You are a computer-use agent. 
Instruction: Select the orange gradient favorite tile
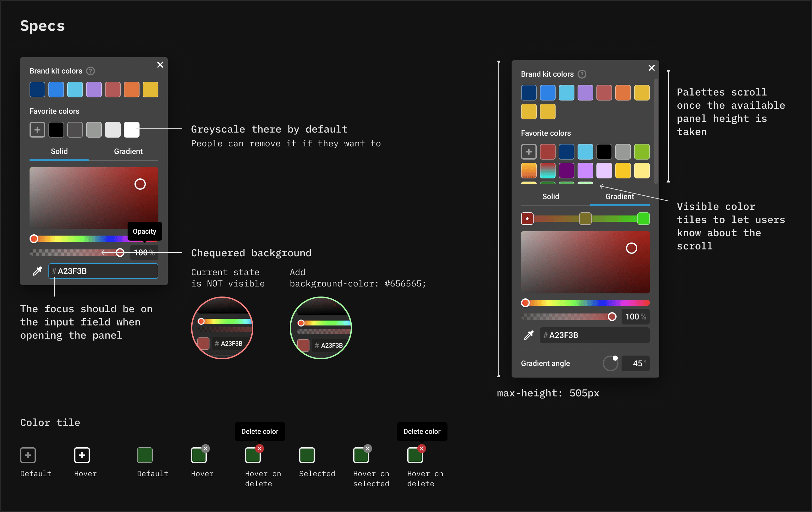[529, 171]
